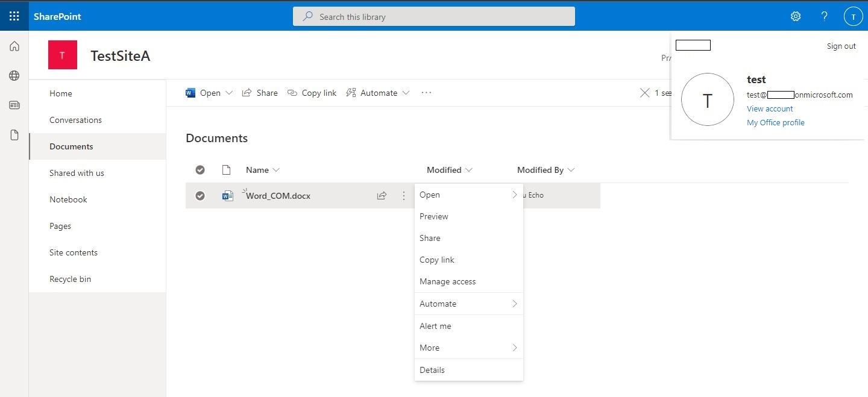Click the View account link
The height and width of the screenshot is (397, 868).
pyautogui.click(x=770, y=108)
